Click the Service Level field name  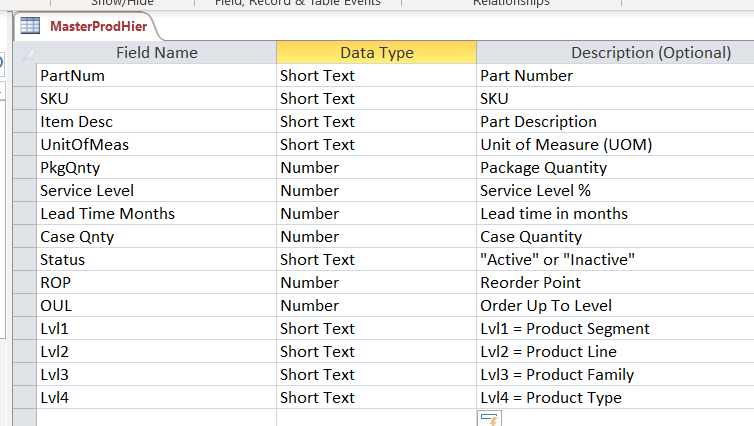pyautogui.click(x=156, y=191)
